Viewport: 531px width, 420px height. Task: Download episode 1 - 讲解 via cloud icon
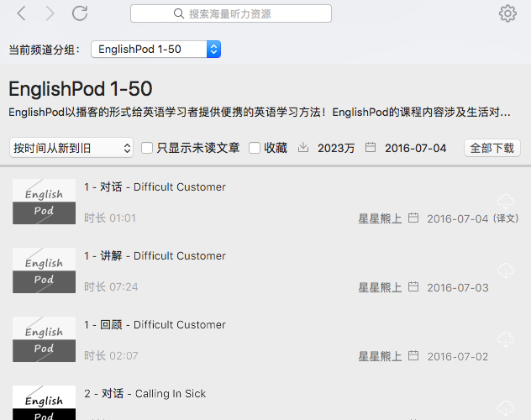(x=506, y=270)
